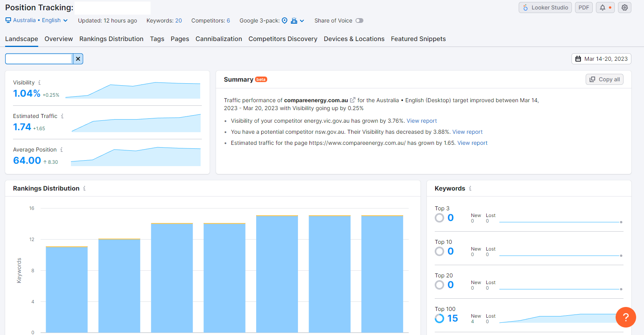This screenshot has width=644, height=335.
Task: Show Visibility info tooltip icon
Action: coord(39,82)
